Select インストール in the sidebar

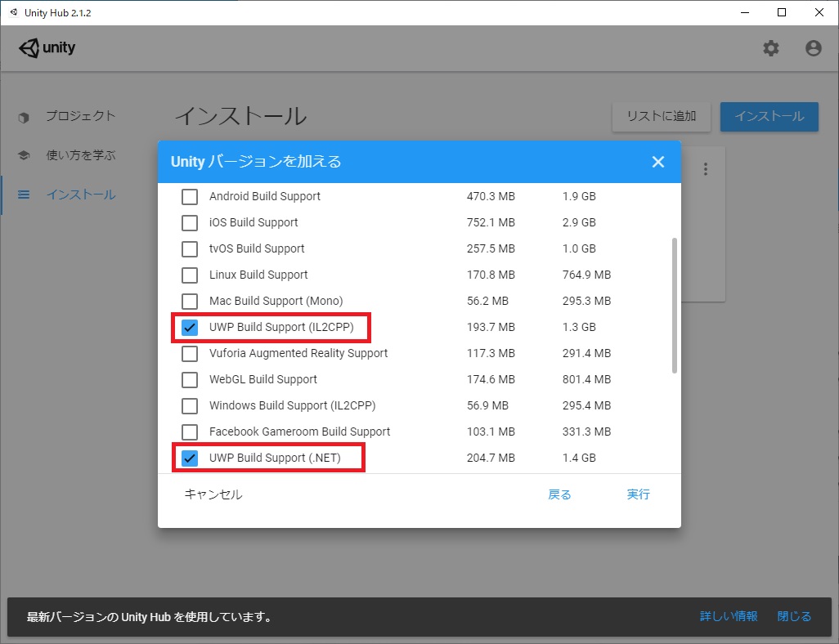click(81, 195)
